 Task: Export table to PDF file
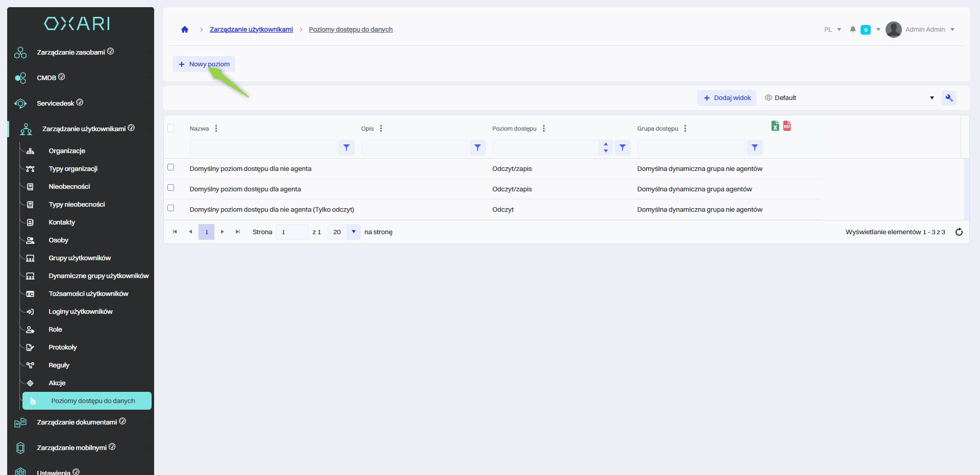click(787, 126)
